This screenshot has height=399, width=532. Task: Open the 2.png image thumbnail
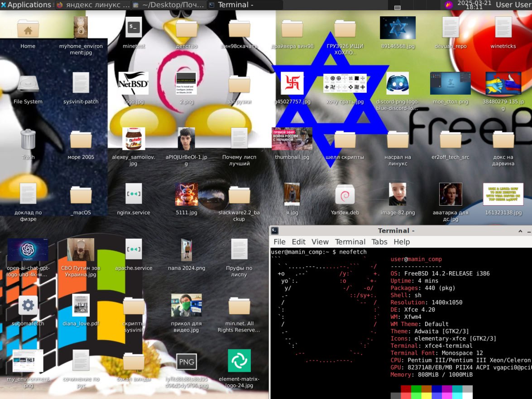pos(186,83)
